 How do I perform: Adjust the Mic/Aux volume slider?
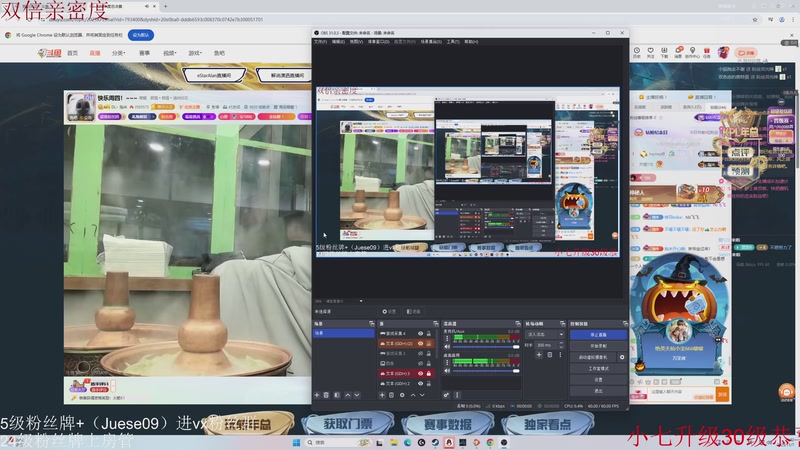pyautogui.click(x=486, y=347)
